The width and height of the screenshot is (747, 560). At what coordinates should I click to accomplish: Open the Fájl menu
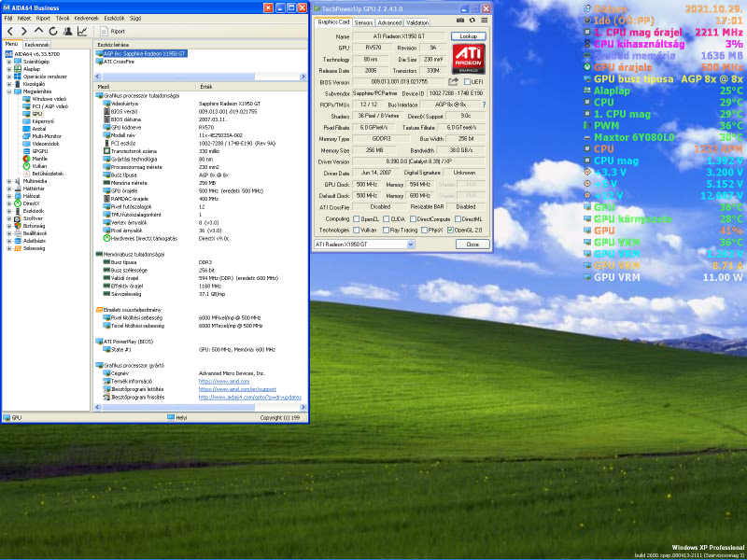[8, 18]
